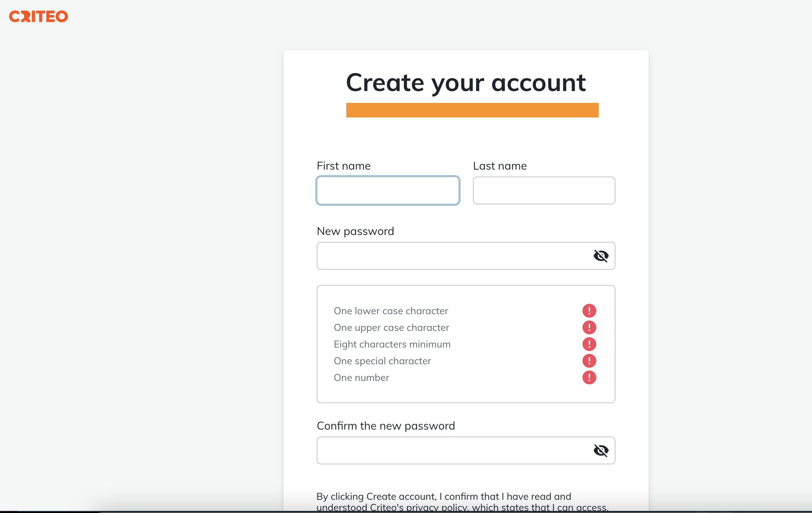Click the Eight characters minimum warning icon
Image resolution: width=812 pixels, height=513 pixels.
tap(589, 344)
